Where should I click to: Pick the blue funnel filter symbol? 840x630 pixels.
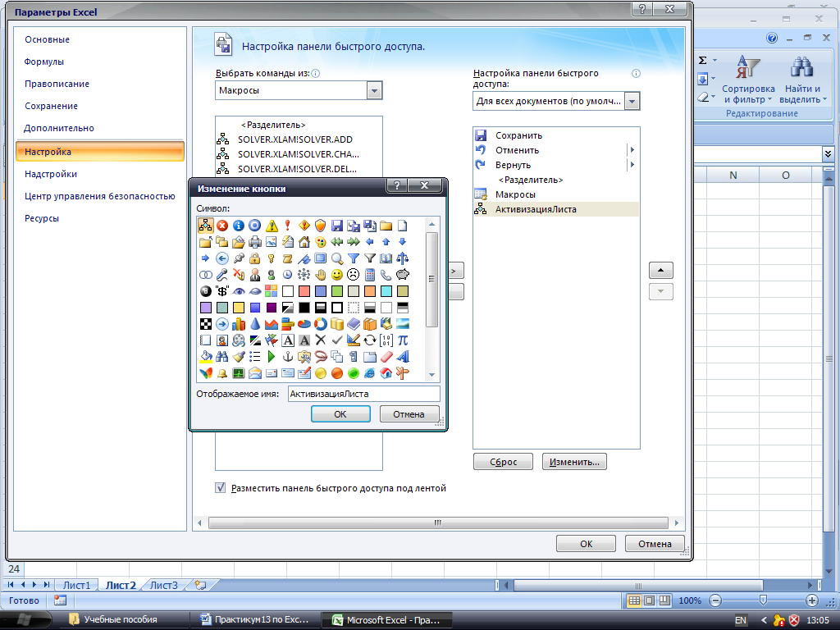[x=354, y=258]
